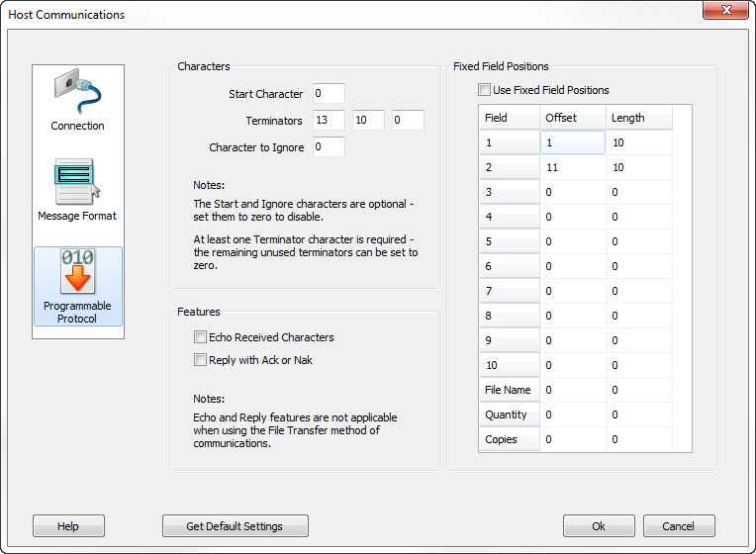Click the Character to Ignore field
The width and height of the screenshot is (756, 554).
[329, 147]
